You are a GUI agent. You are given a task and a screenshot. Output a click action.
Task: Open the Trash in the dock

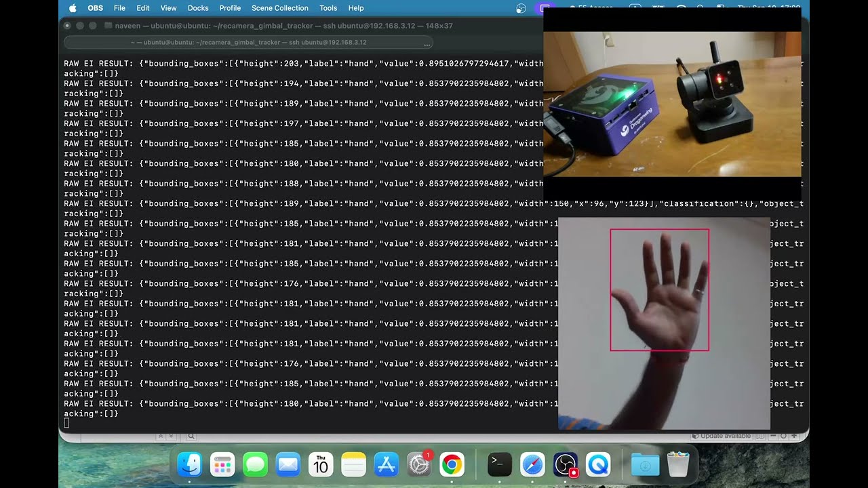(678, 464)
